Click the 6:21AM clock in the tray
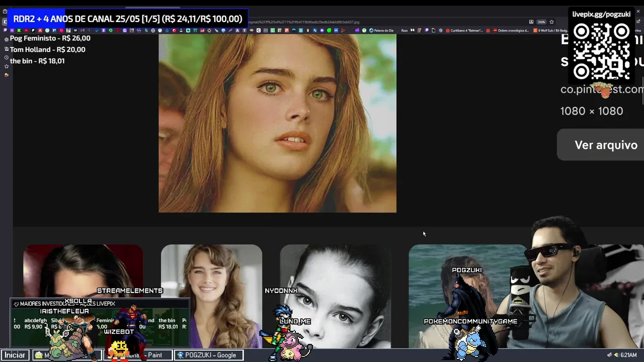Viewport: 644px width, 362px height. (x=628, y=355)
